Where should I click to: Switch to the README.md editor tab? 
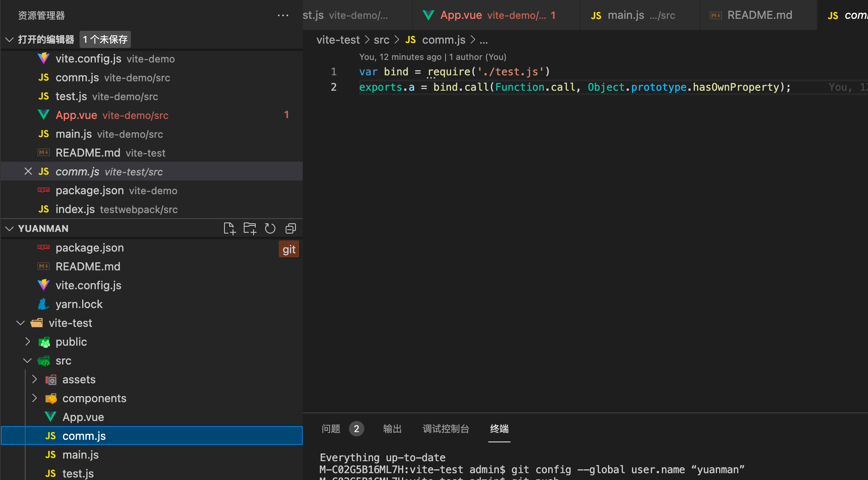tap(759, 15)
